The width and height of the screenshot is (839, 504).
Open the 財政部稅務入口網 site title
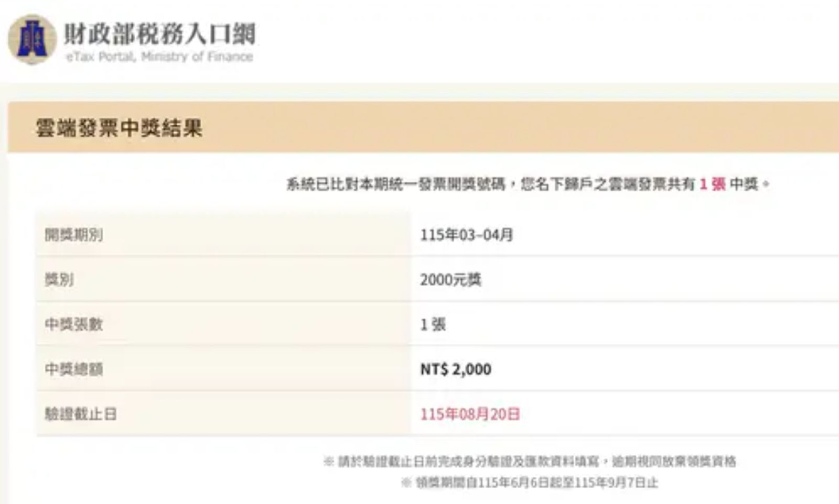[160, 34]
